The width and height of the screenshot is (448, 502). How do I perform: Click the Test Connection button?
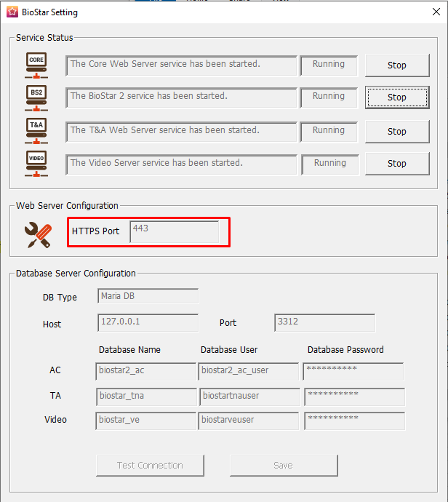coord(150,466)
